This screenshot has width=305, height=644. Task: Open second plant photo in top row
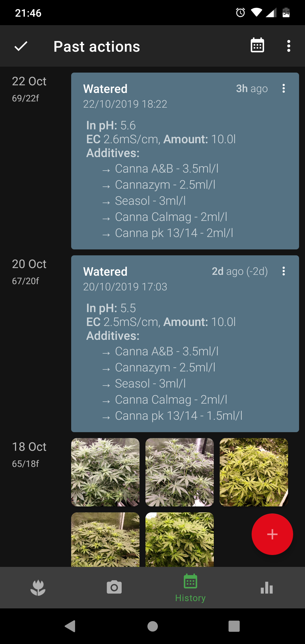click(x=179, y=472)
